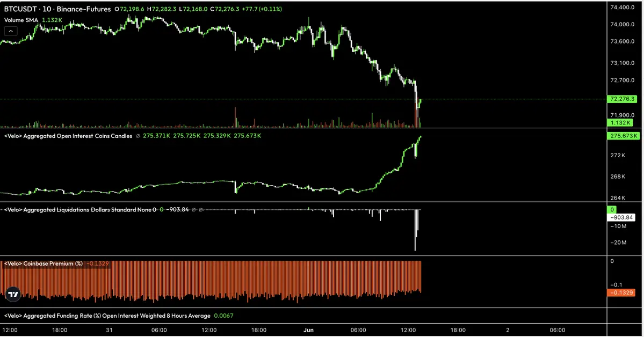Click the 272K Open Interest axis label
The width and height of the screenshot is (644, 337).
(618, 155)
